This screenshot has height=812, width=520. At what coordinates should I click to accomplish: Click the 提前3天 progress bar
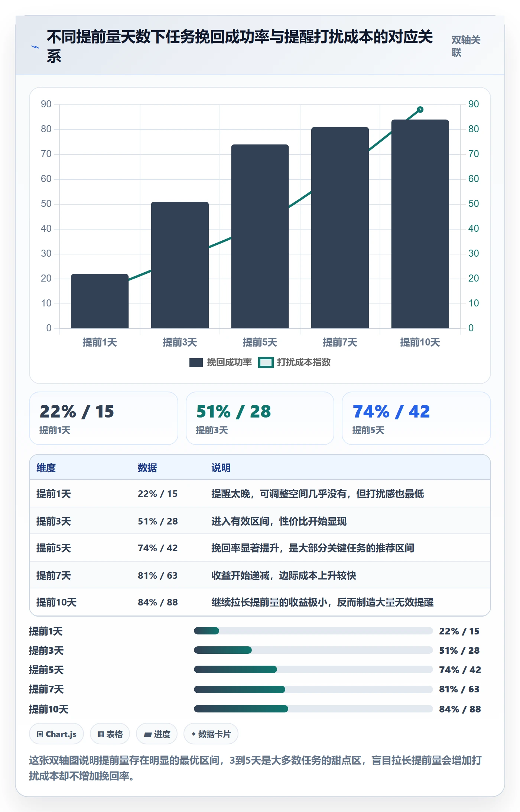click(313, 650)
